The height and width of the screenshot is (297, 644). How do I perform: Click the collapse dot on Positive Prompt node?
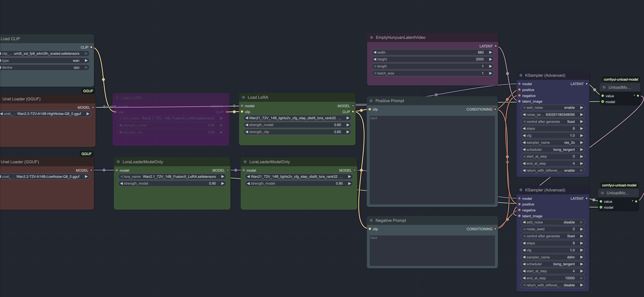(371, 101)
